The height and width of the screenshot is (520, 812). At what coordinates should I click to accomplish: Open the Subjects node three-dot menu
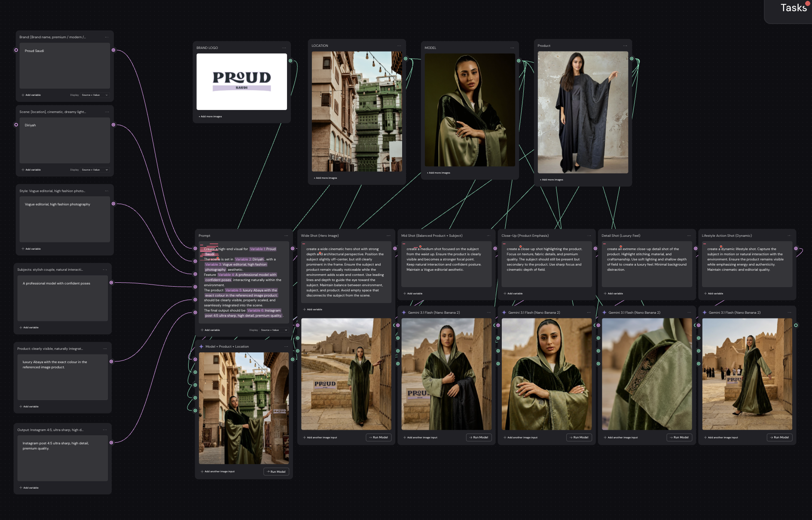[x=105, y=269]
